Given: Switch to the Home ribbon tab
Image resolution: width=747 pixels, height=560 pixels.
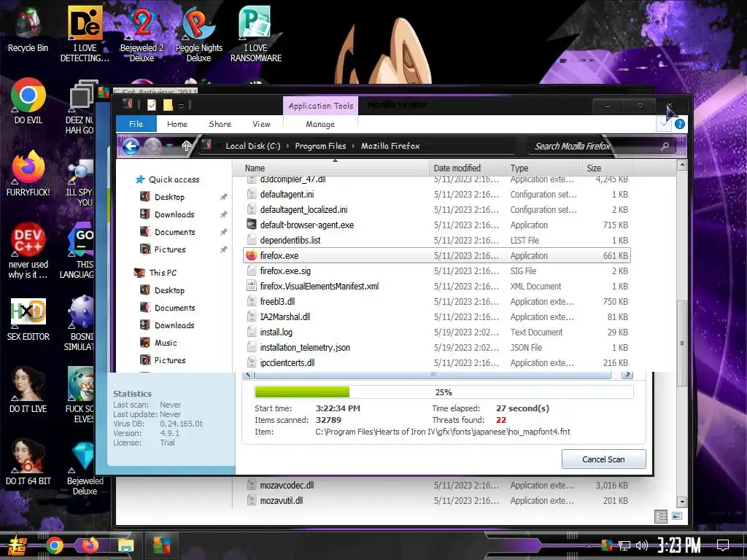Looking at the screenshot, I should coord(177,124).
